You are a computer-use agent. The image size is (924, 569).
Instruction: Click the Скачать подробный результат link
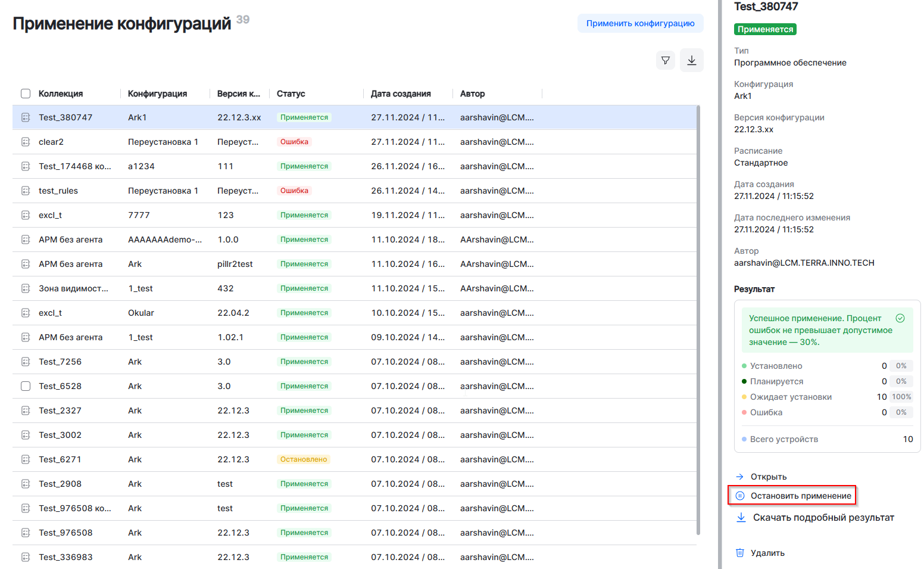tap(823, 517)
